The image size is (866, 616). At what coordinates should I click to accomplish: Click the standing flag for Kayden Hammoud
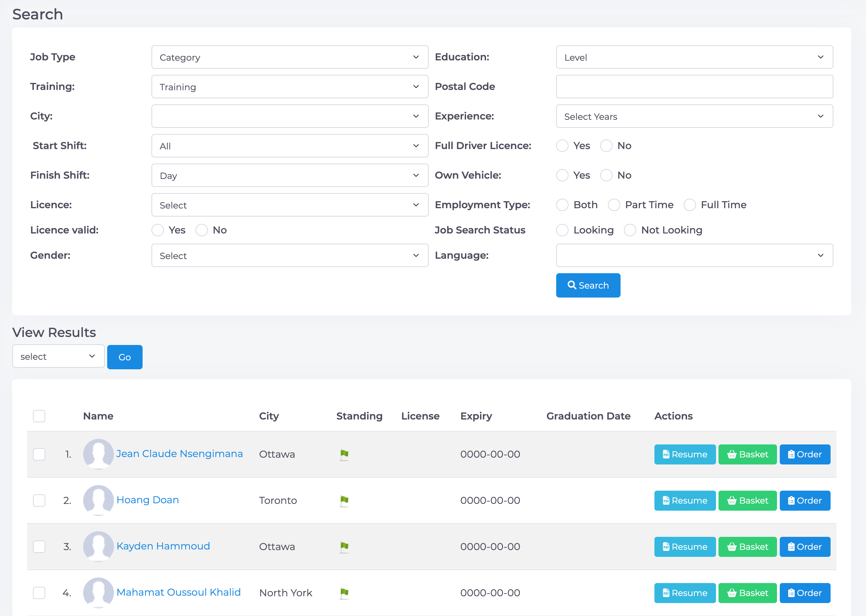[344, 547]
